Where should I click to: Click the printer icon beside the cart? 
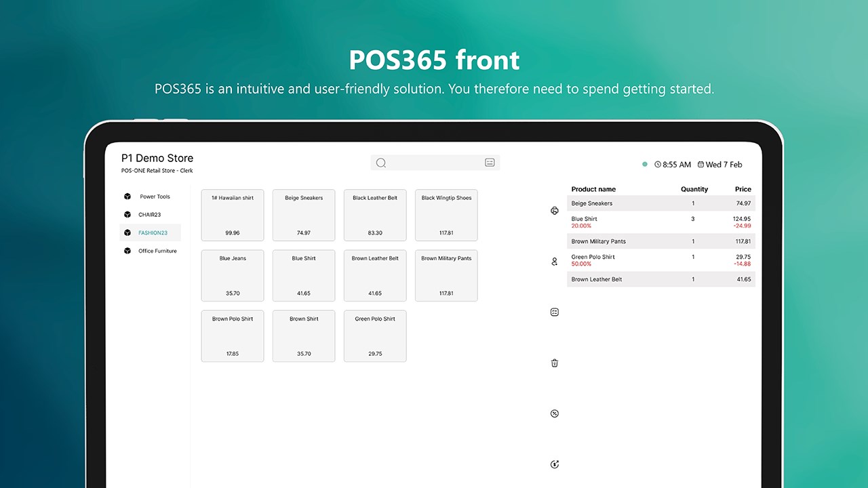click(555, 211)
